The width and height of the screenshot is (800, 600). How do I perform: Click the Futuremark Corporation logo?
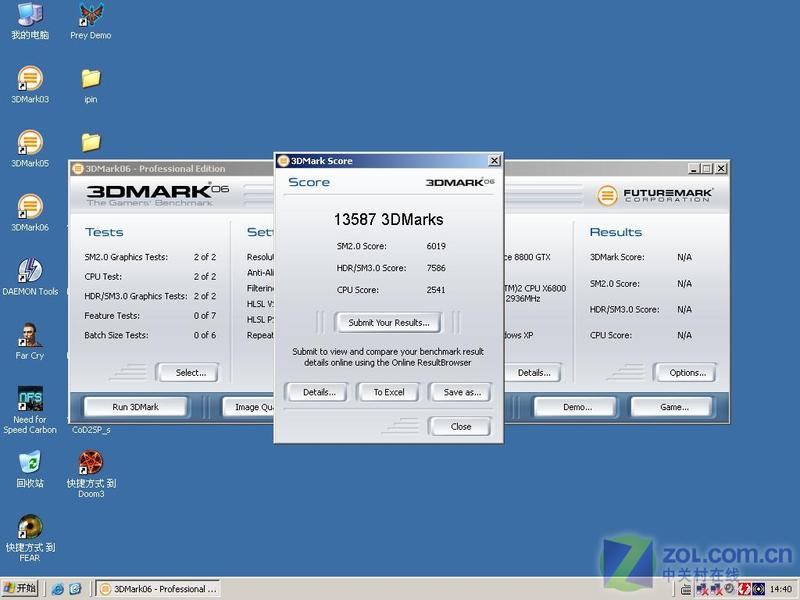pyautogui.click(x=655, y=195)
